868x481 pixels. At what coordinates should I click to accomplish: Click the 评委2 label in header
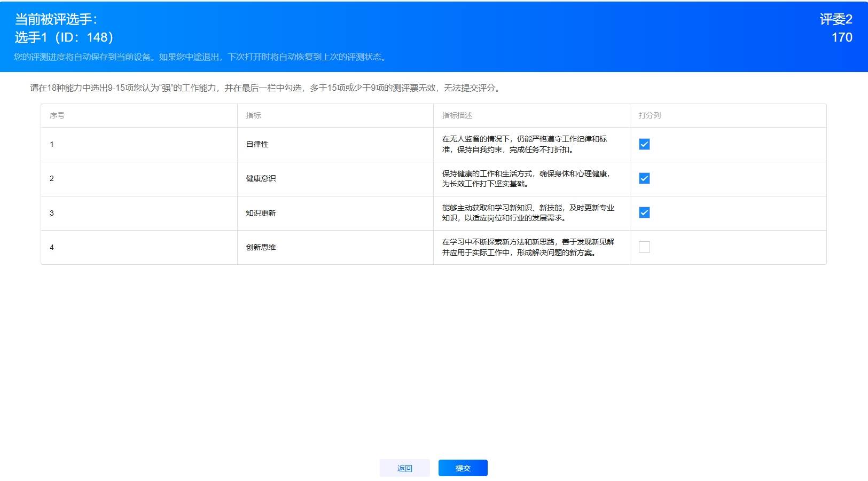[835, 20]
